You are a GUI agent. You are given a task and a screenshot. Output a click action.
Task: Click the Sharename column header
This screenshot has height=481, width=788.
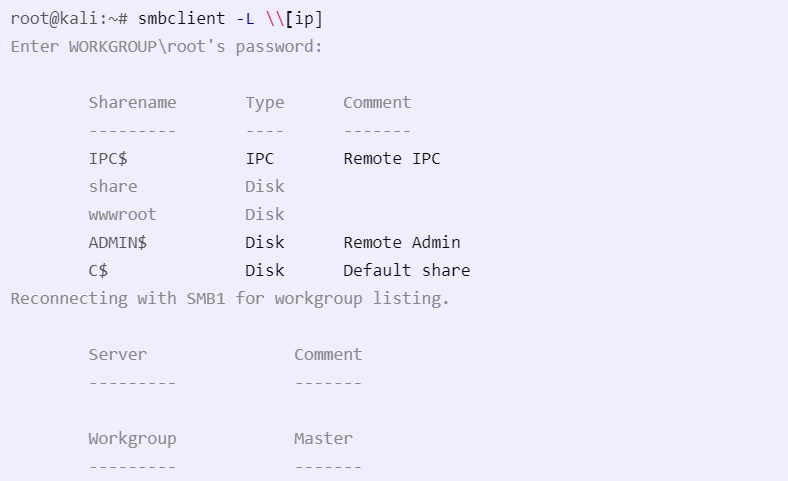click(132, 103)
